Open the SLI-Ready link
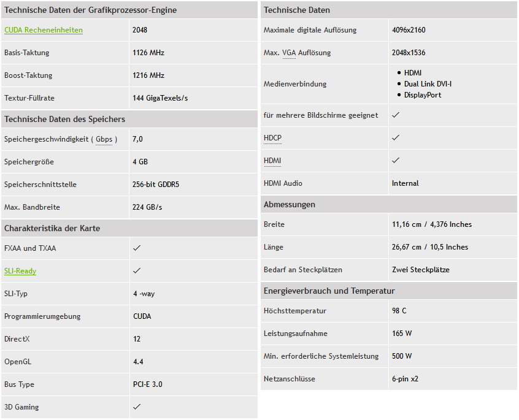519x420 pixels. pos(20,271)
